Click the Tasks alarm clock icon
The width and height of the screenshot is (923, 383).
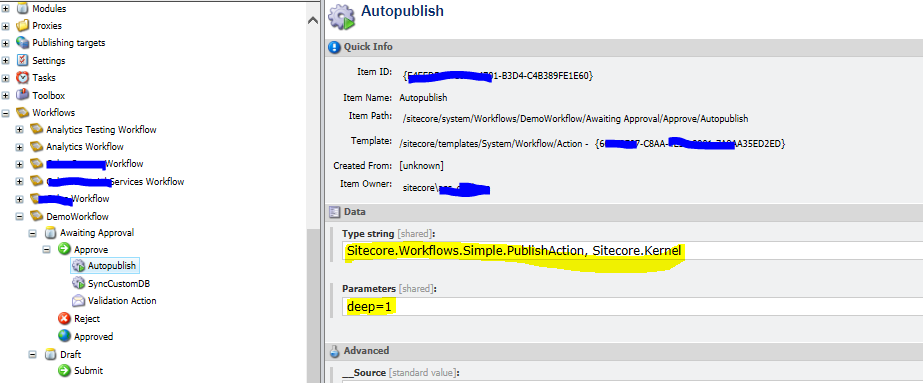pos(22,78)
